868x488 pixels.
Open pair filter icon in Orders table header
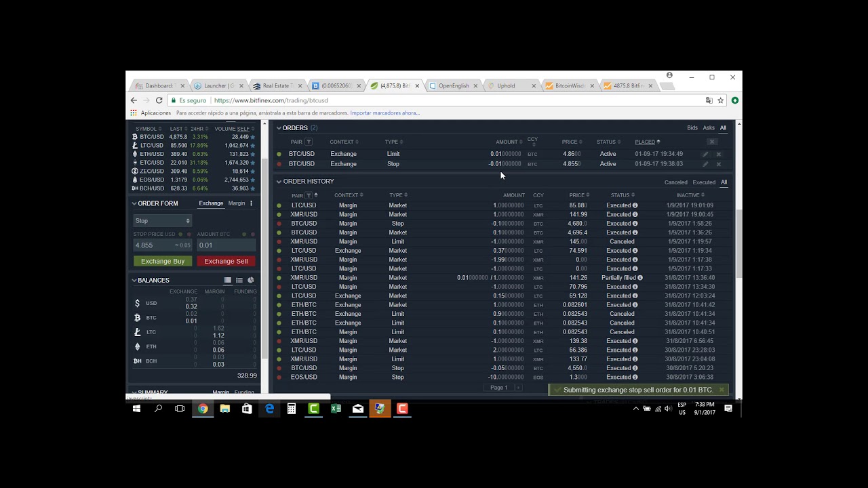(x=309, y=142)
